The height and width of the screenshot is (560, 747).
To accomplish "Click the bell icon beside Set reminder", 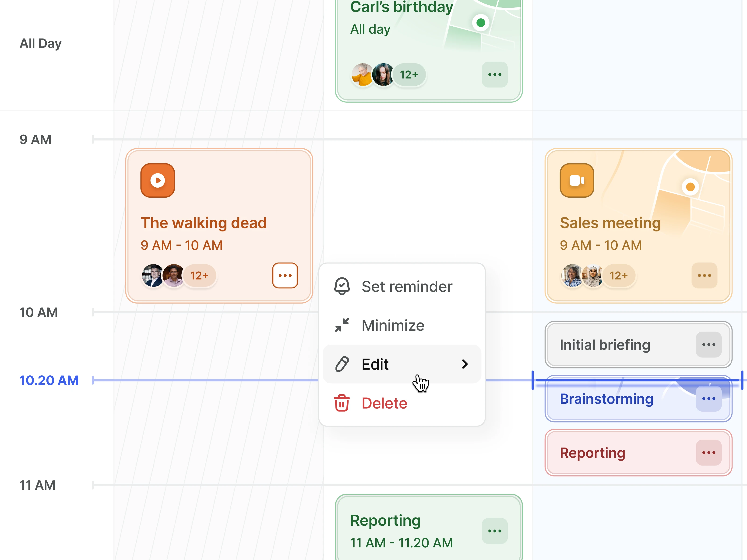I will tap(342, 286).
